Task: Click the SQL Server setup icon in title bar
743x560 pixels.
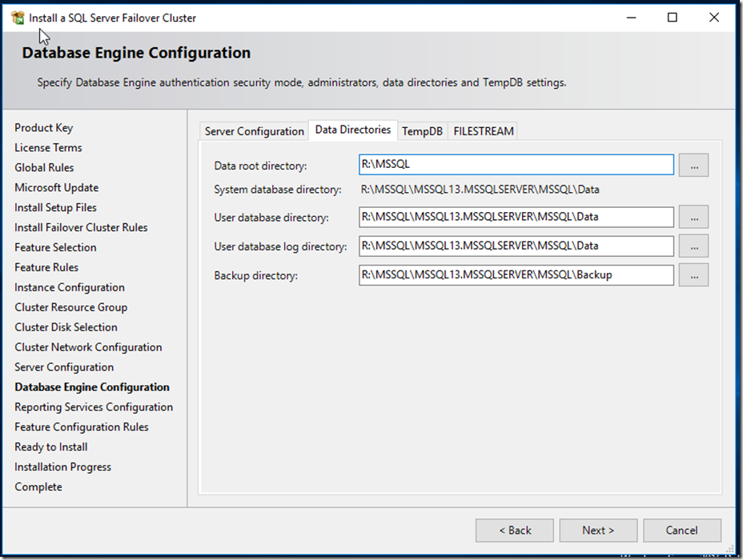Action: 18,18
